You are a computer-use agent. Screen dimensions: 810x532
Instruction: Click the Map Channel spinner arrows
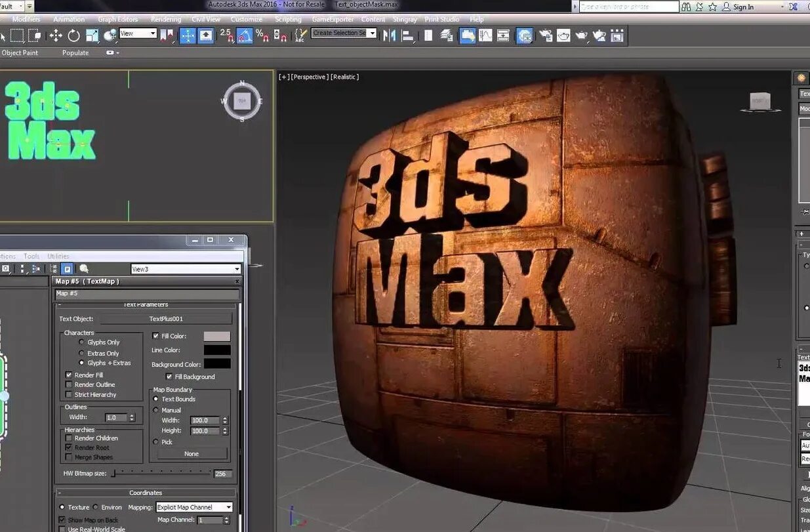228,520
